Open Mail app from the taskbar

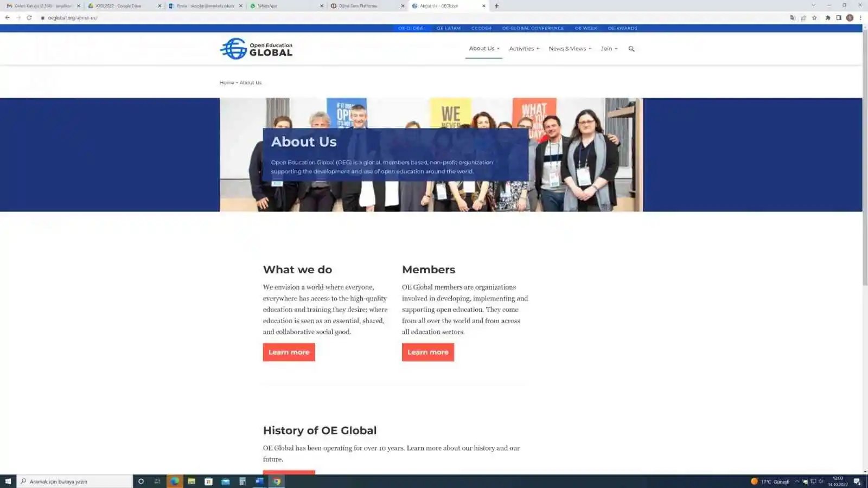(x=226, y=481)
